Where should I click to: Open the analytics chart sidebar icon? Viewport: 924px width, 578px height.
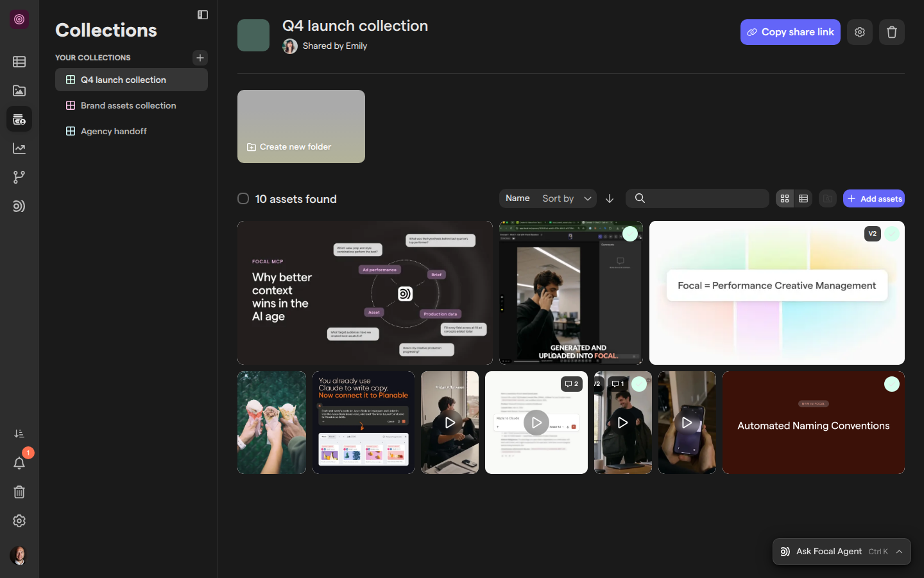point(19,148)
